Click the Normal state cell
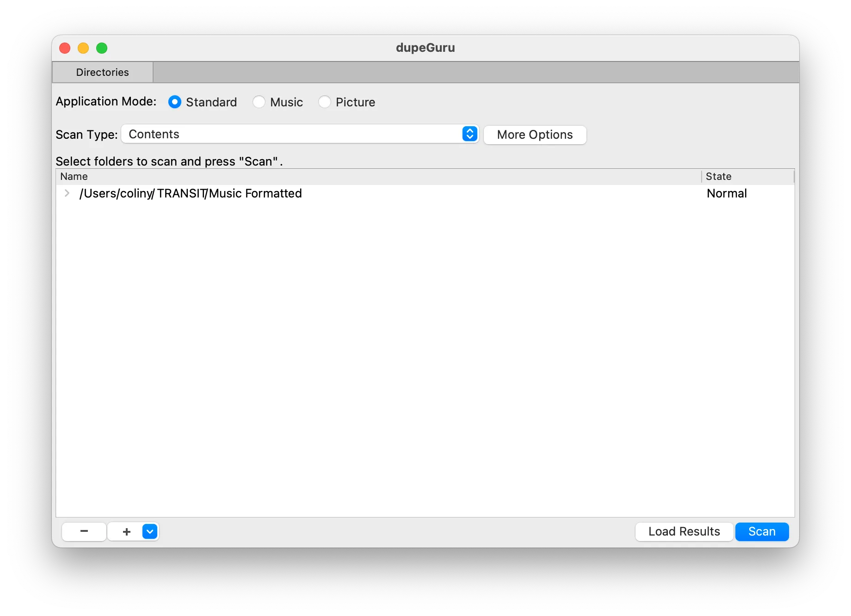This screenshot has height=616, width=851. tap(727, 193)
